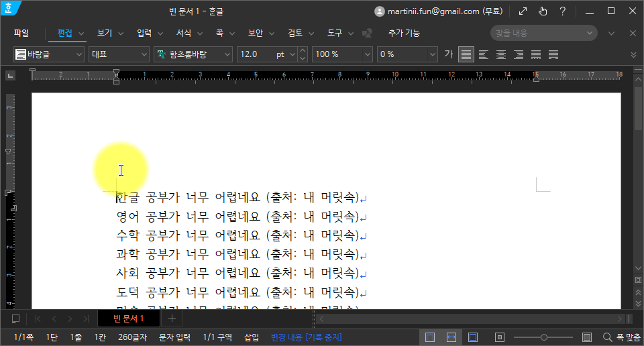Center-align the paragraph
This screenshot has height=346, width=644.
pos(501,54)
